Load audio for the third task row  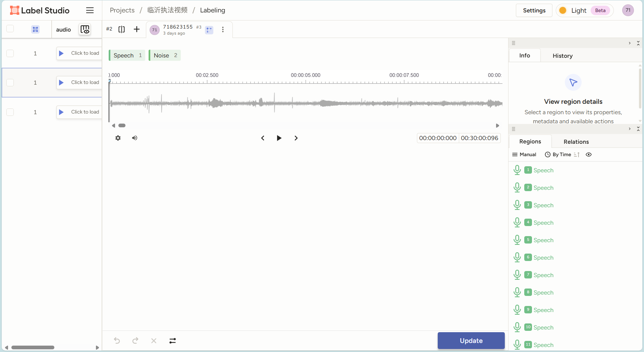79,112
